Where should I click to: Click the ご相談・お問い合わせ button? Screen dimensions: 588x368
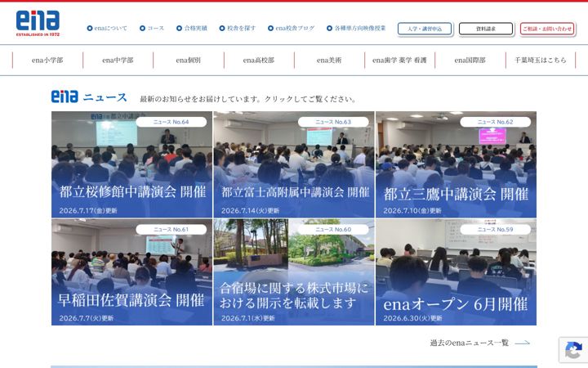coord(547,29)
